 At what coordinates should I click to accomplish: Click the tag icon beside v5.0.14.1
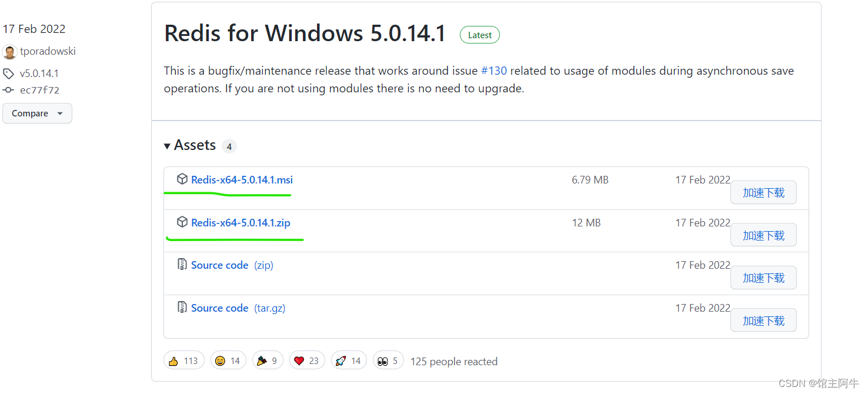pyautogui.click(x=8, y=74)
